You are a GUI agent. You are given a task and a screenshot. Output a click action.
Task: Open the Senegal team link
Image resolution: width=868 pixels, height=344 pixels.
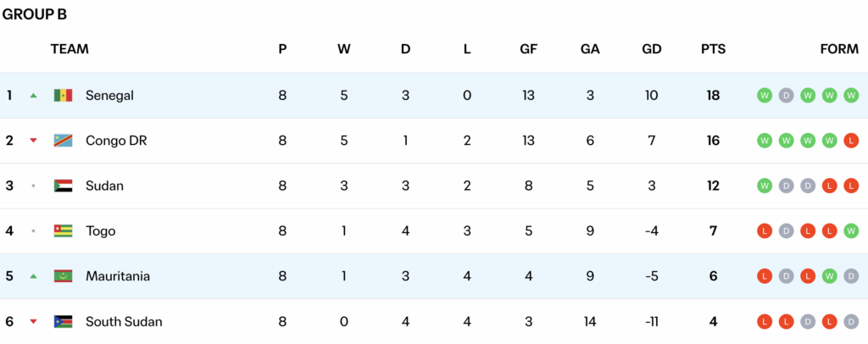click(x=109, y=96)
